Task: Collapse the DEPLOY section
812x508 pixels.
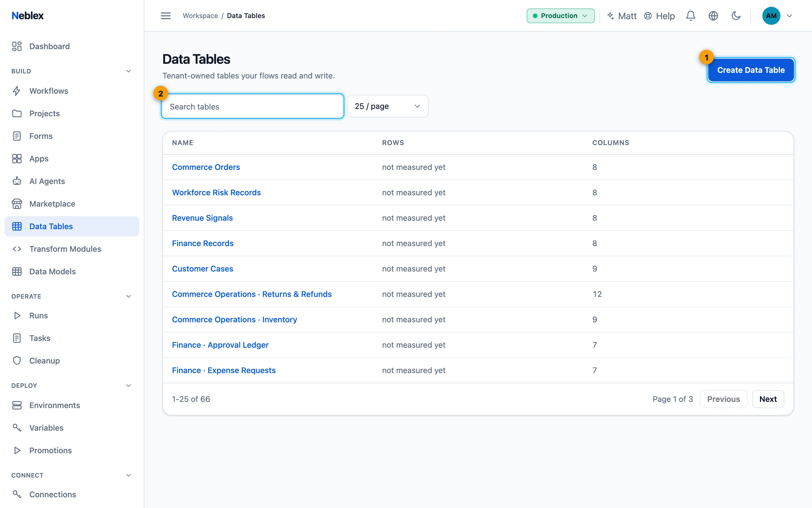Action: pos(129,385)
